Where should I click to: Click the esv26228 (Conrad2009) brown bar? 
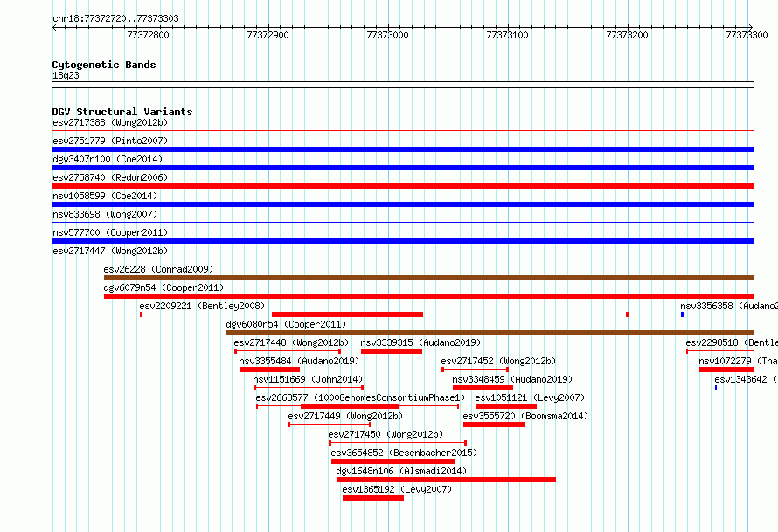[428, 278]
